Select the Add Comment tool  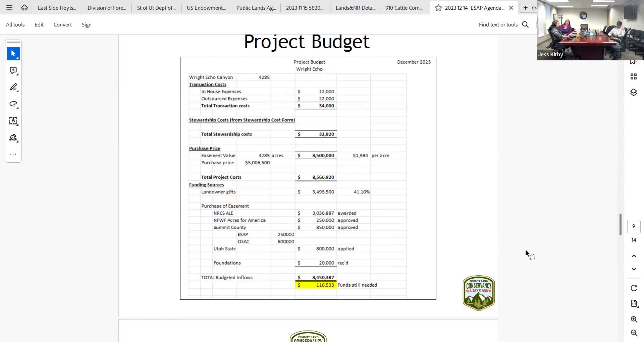click(x=13, y=70)
